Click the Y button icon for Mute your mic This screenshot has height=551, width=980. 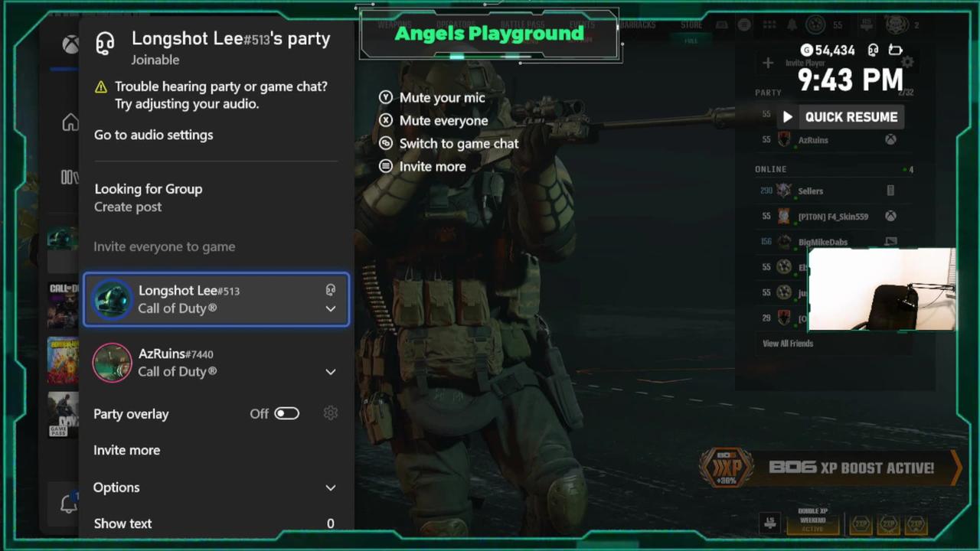(x=386, y=97)
